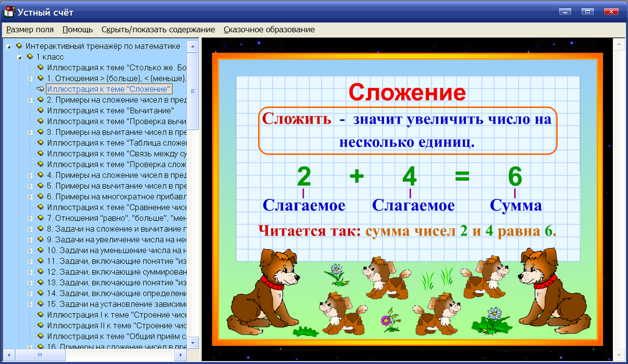
Task: Click the vertical scrollbar down arrow
Action: pyautogui.click(x=193, y=343)
